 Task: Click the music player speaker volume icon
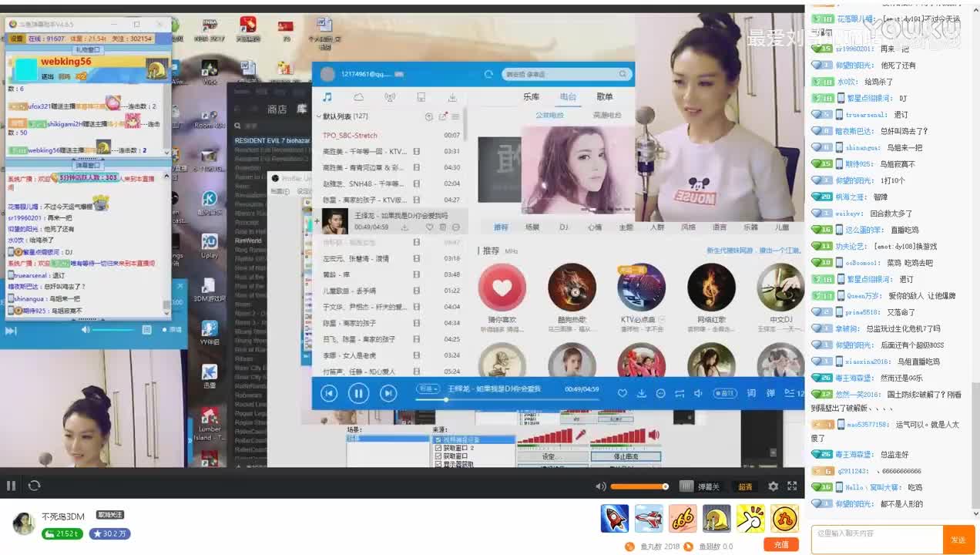[x=698, y=393]
